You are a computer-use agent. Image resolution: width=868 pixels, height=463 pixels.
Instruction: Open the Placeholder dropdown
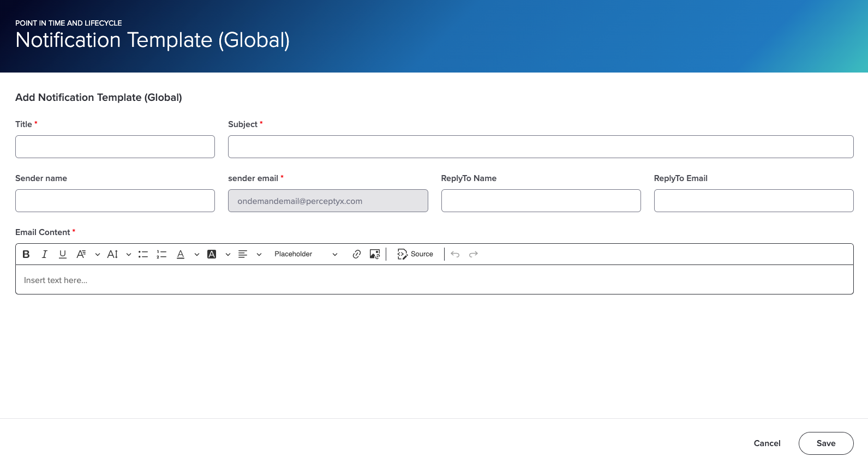(306, 254)
